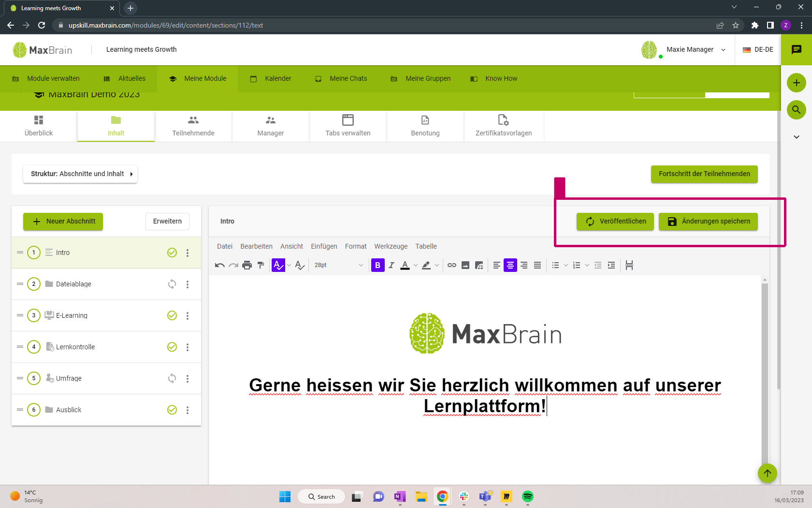Expand Struktur: Abschnitte und Inhalt

(80, 174)
